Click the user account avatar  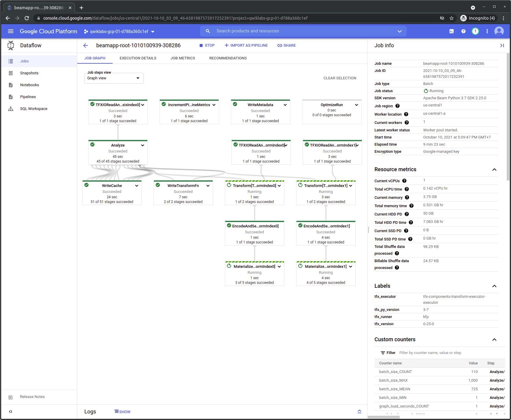(x=499, y=31)
